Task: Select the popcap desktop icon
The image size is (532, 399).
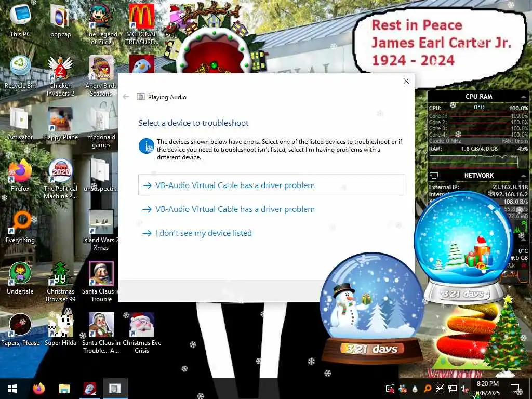Action: click(60, 20)
